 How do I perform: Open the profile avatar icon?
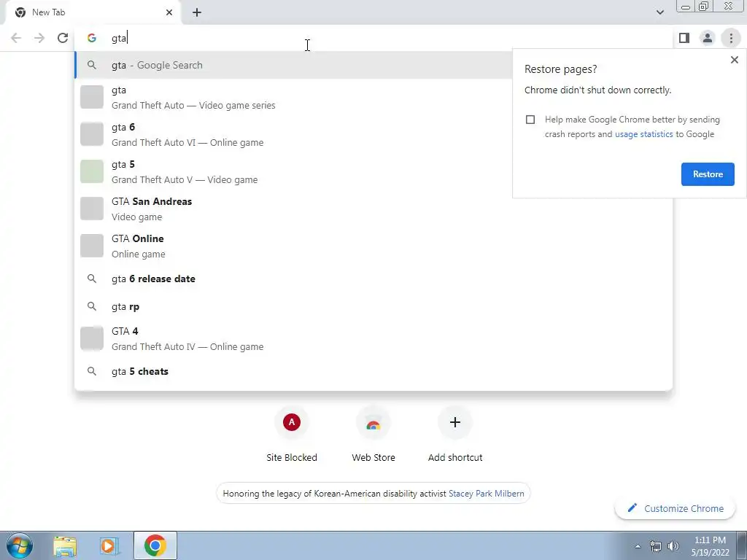coord(708,38)
